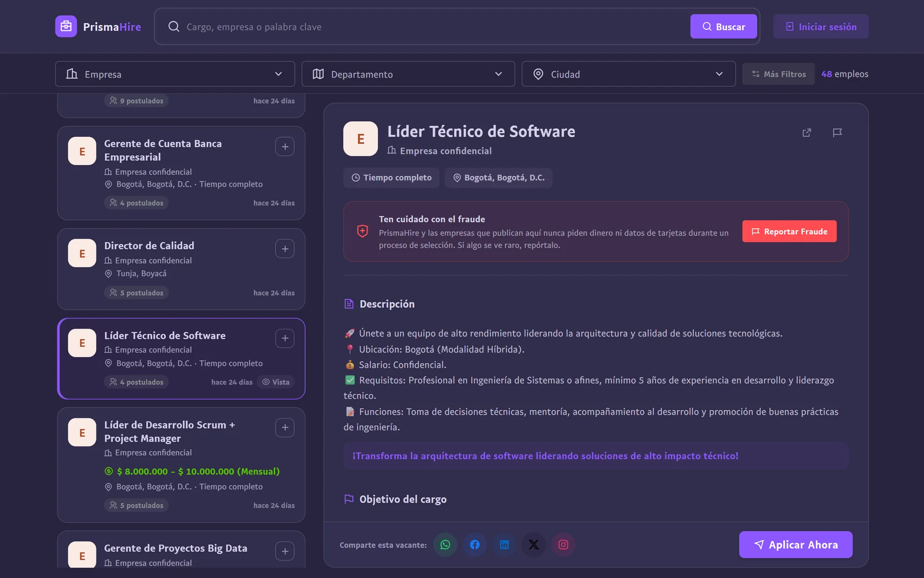The height and width of the screenshot is (578, 924).
Task: Share vacancy on Facebook
Action: [475, 545]
